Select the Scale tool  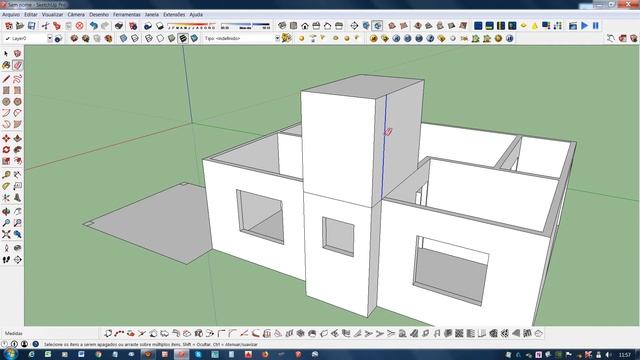[6, 161]
